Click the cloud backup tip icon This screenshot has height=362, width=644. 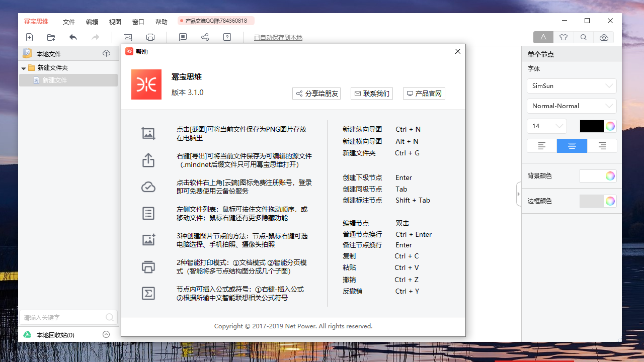pos(148,187)
